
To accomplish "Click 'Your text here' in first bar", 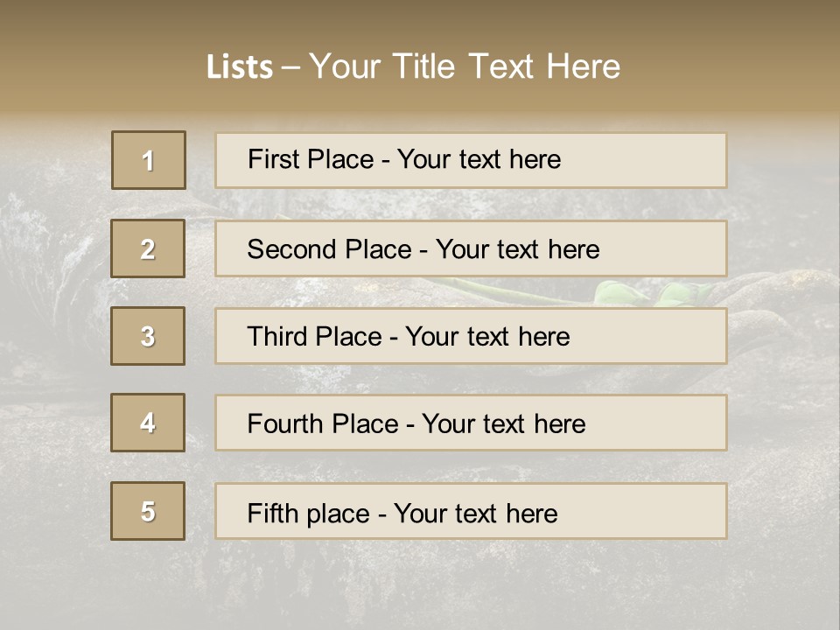I will pos(479,159).
